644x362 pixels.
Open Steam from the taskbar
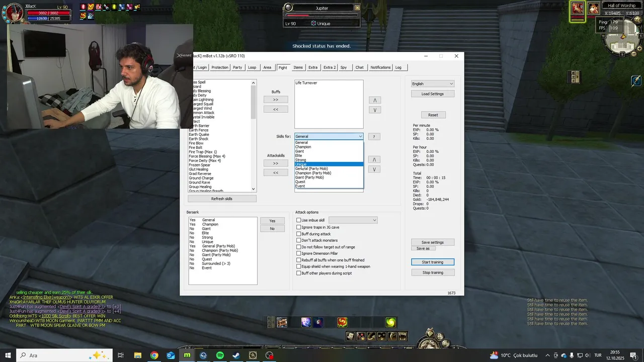(x=236, y=355)
